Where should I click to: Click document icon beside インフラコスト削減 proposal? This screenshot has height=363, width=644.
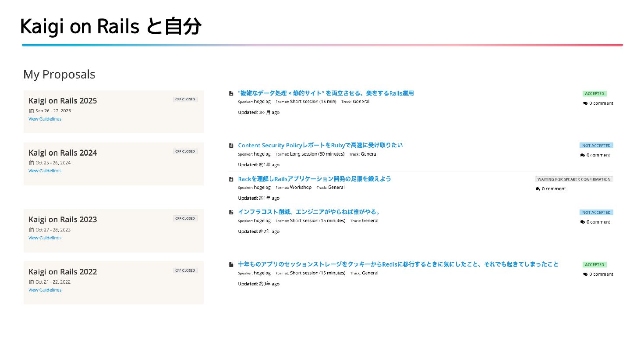[231, 212]
